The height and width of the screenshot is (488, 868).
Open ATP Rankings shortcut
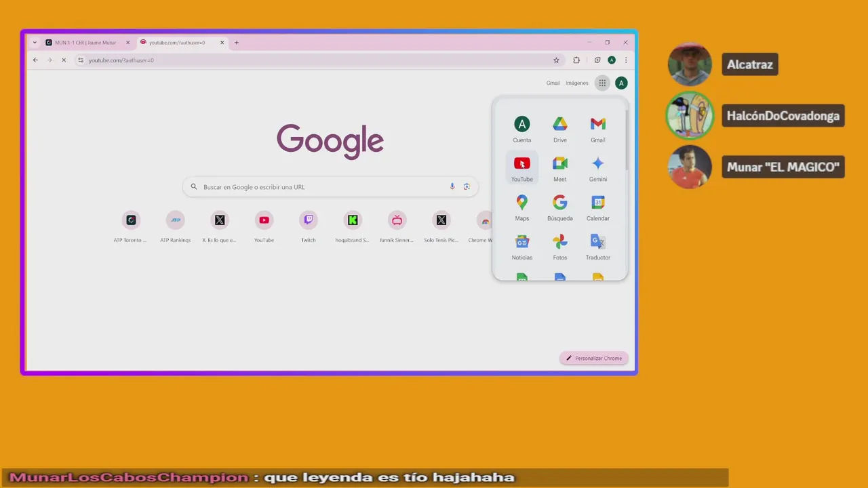pos(175,227)
